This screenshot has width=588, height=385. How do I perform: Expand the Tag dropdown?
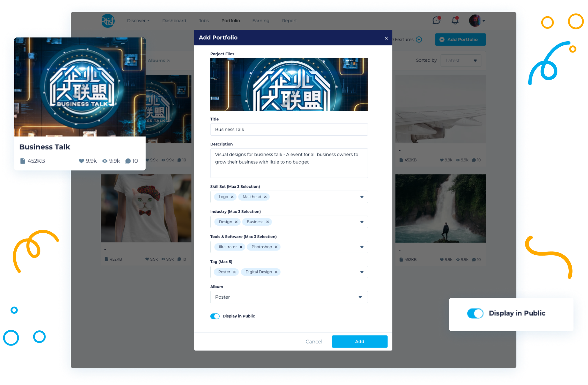click(x=362, y=272)
